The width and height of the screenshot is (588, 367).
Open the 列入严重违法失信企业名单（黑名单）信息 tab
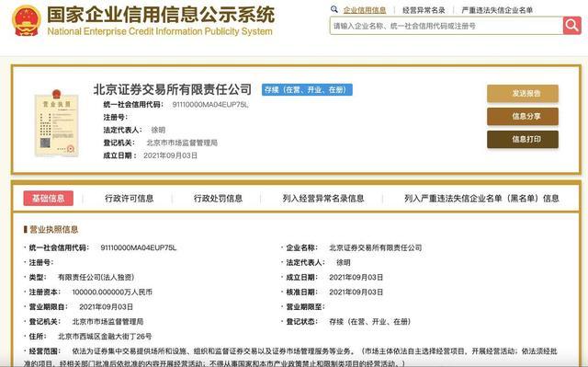(x=481, y=198)
